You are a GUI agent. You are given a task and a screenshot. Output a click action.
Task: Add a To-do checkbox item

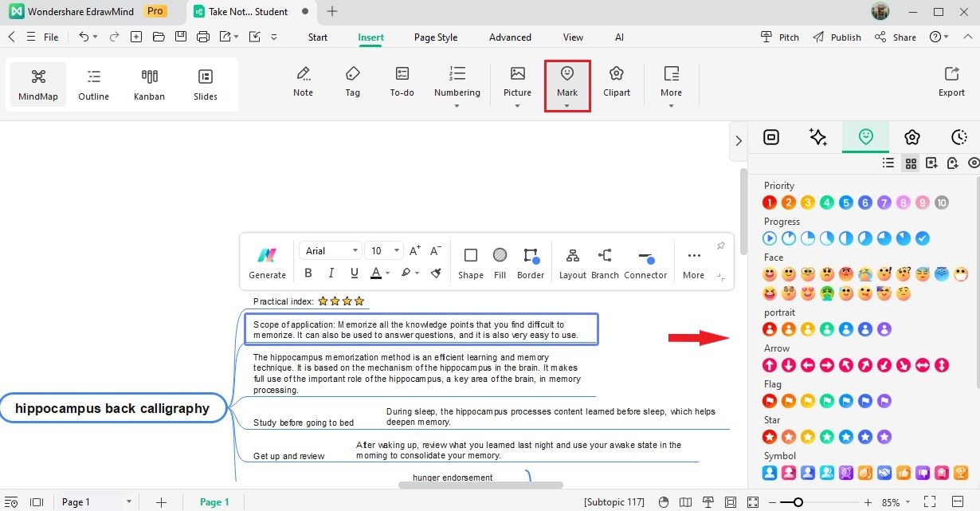point(402,82)
